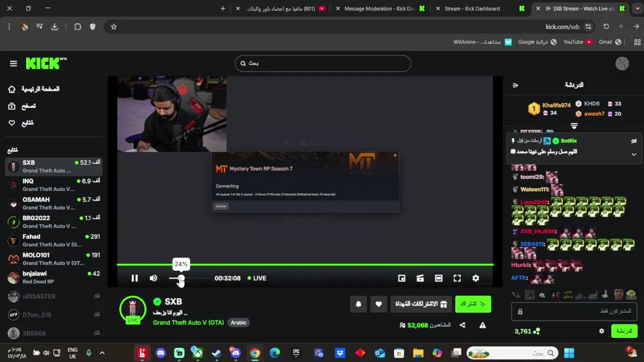Screen dimensions: 644x362
Task: Open bnjalawi Red Dead RP channel
Action: (54, 278)
